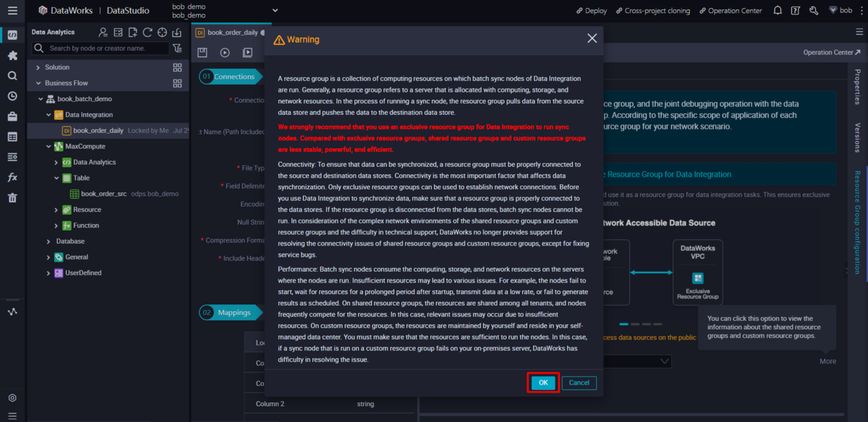Open the bob user account menu
Viewport: 868px width, 422px height.
(x=841, y=11)
